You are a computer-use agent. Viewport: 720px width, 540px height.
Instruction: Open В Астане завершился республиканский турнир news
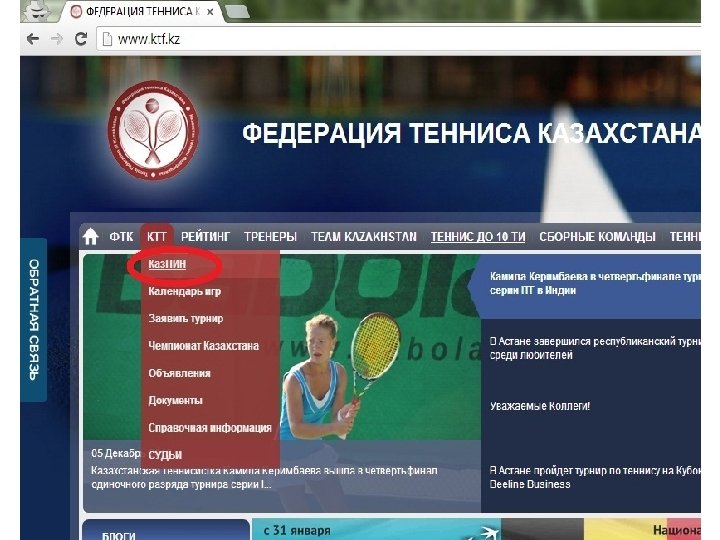click(x=595, y=348)
